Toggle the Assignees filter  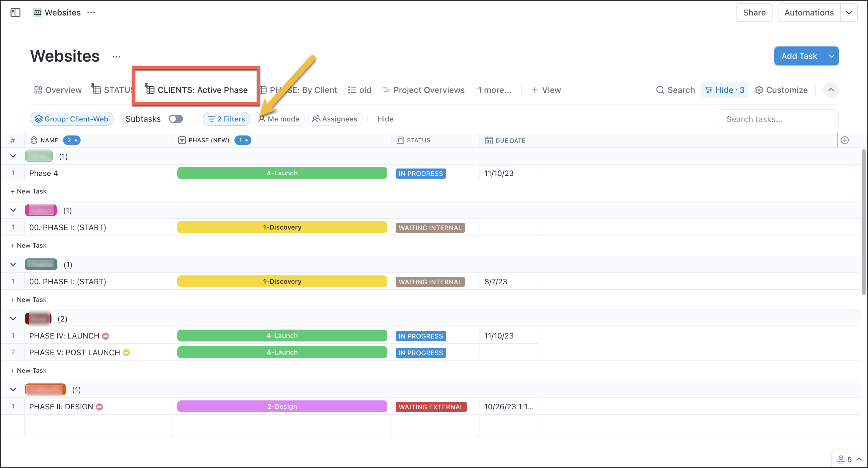335,119
